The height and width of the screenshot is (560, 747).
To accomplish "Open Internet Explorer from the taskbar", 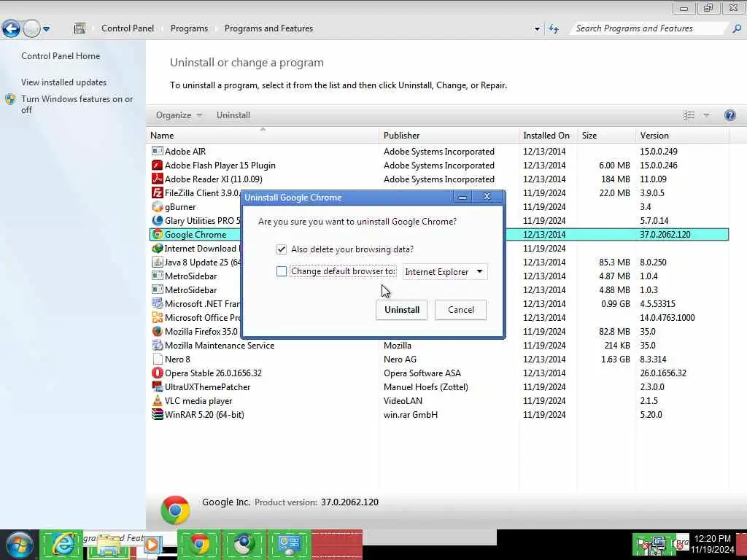I will [62, 544].
